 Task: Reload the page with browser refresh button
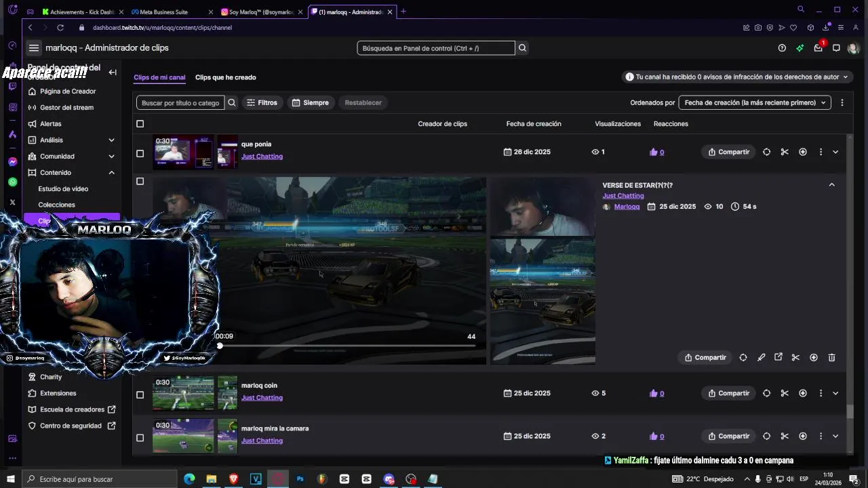pyautogui.click(x=60, y=28)
